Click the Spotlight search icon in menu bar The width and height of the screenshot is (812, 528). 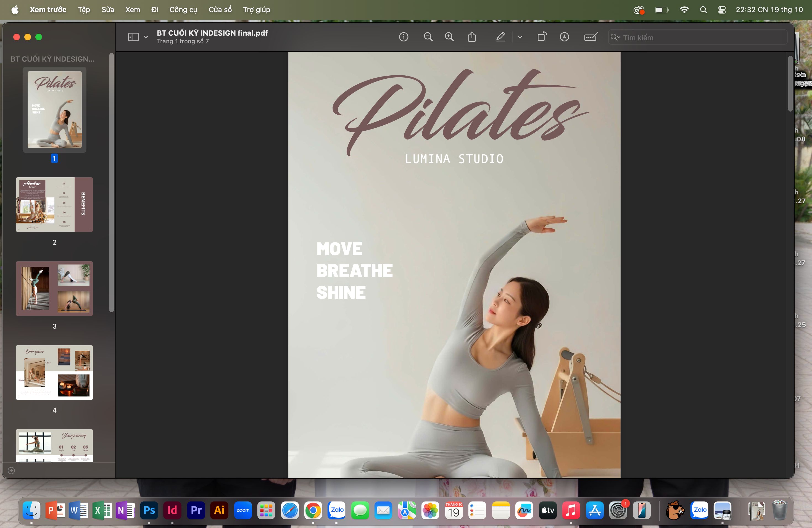(x=703, y=10)
